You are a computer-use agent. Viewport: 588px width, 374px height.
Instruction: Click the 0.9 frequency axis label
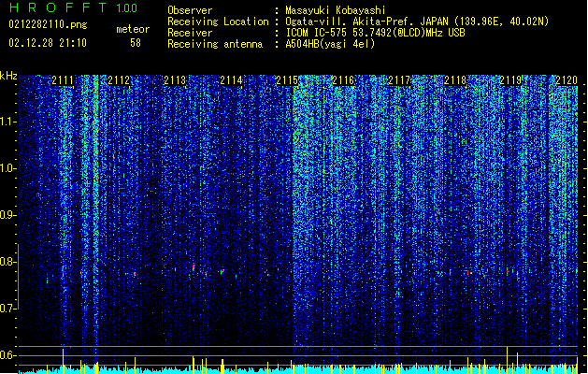tap(7, 215)
